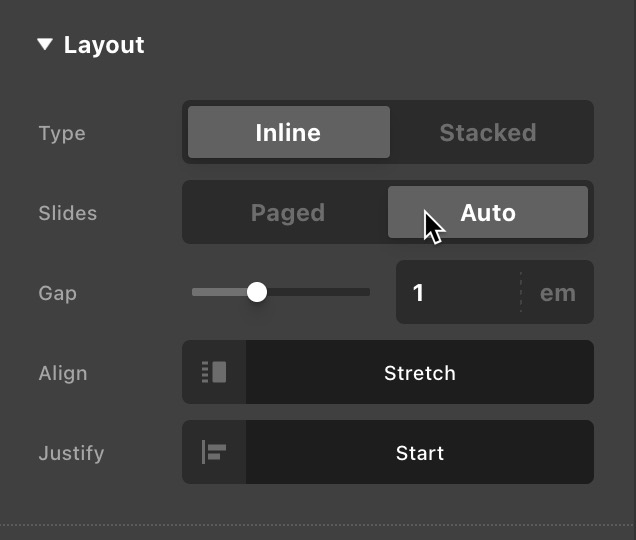Image resolution: width=636 pixels, height=540 pixels.
Task: Click the Layout section heading
Action: tap(104, 45)
